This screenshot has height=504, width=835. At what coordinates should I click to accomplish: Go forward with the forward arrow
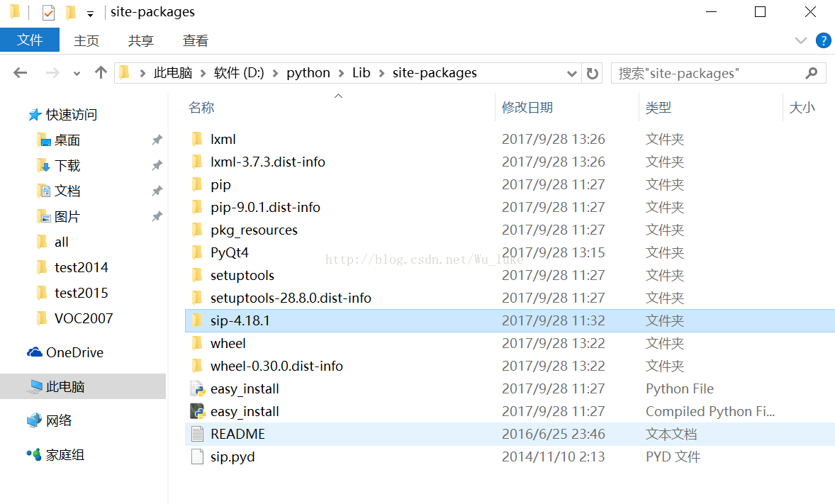point(52,73)
